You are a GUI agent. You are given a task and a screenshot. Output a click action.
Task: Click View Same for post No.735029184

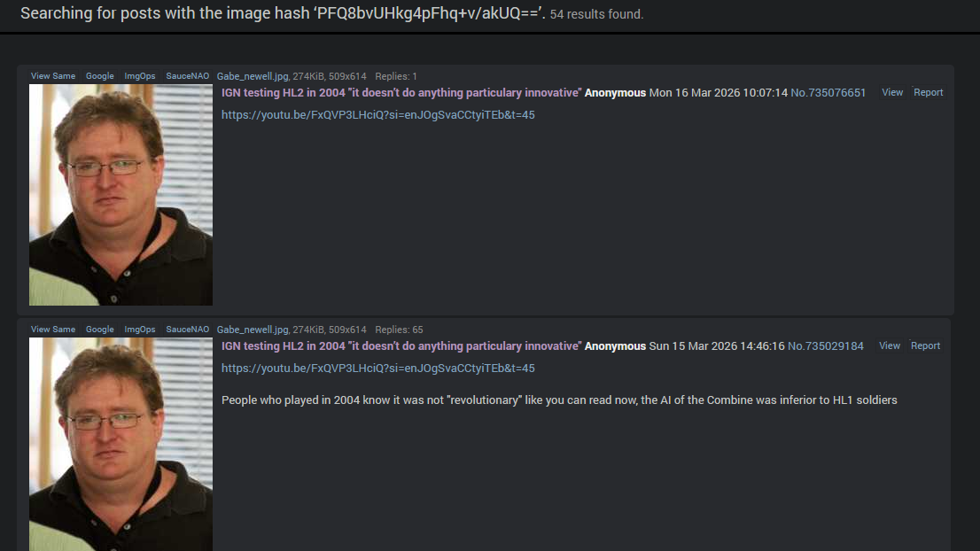pos(53,330)
